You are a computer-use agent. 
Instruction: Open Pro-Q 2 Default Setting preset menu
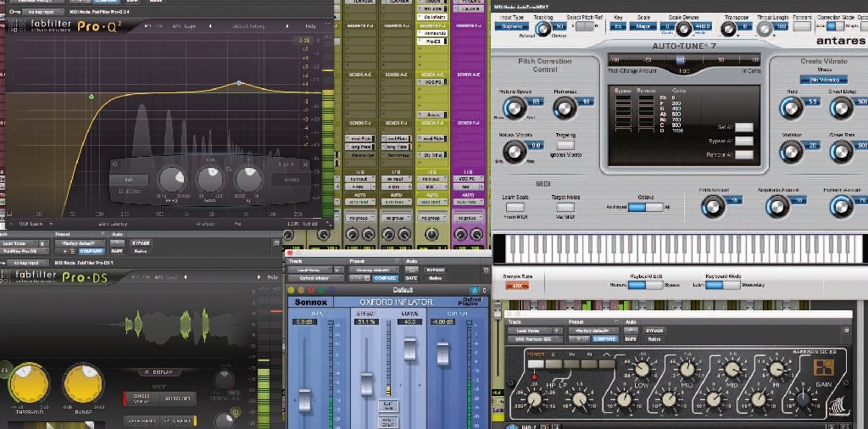pyautogui.click(x=248, y=26)
